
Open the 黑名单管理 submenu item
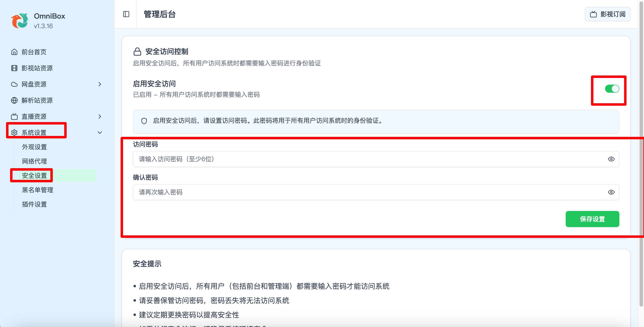point(38,190)
